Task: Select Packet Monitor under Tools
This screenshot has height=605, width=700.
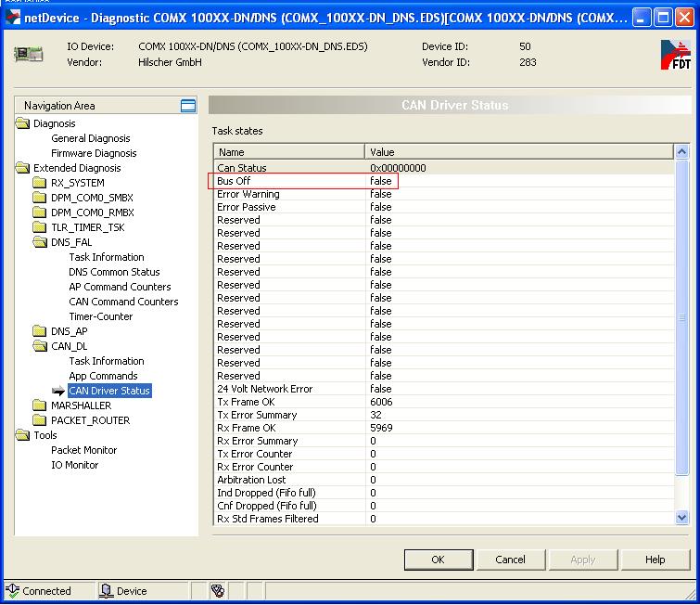Action: 84,450
